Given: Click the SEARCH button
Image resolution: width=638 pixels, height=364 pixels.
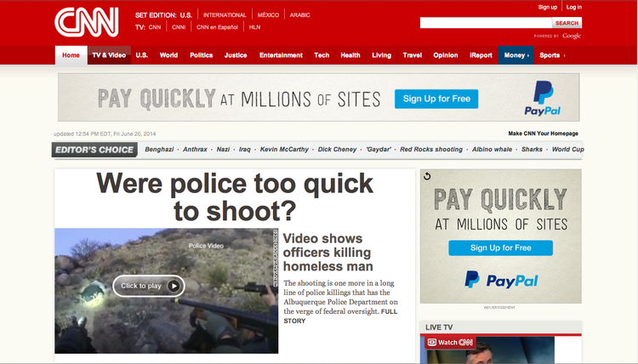Looking at the screenshot, I should pos(567,23).
